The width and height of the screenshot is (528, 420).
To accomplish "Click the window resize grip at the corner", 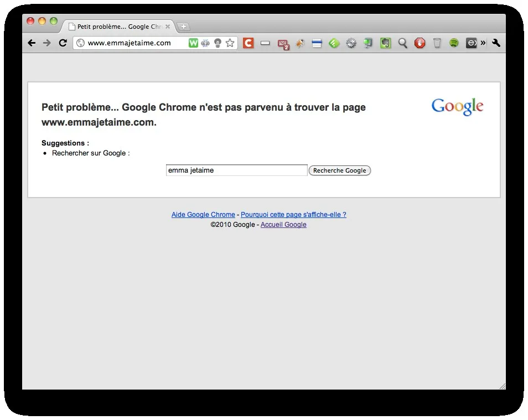I will (x=503, y=386).
